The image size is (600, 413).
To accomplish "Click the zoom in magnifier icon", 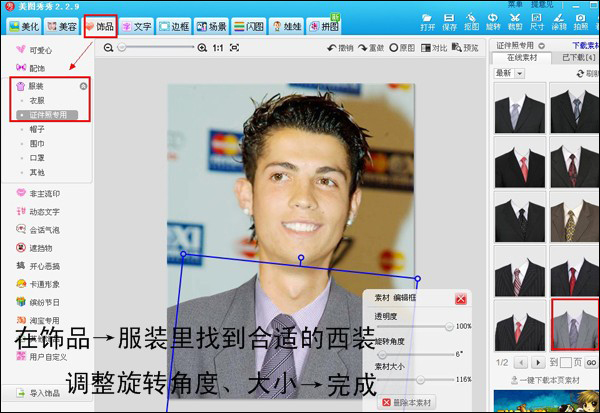I will [x=202, y=47].
